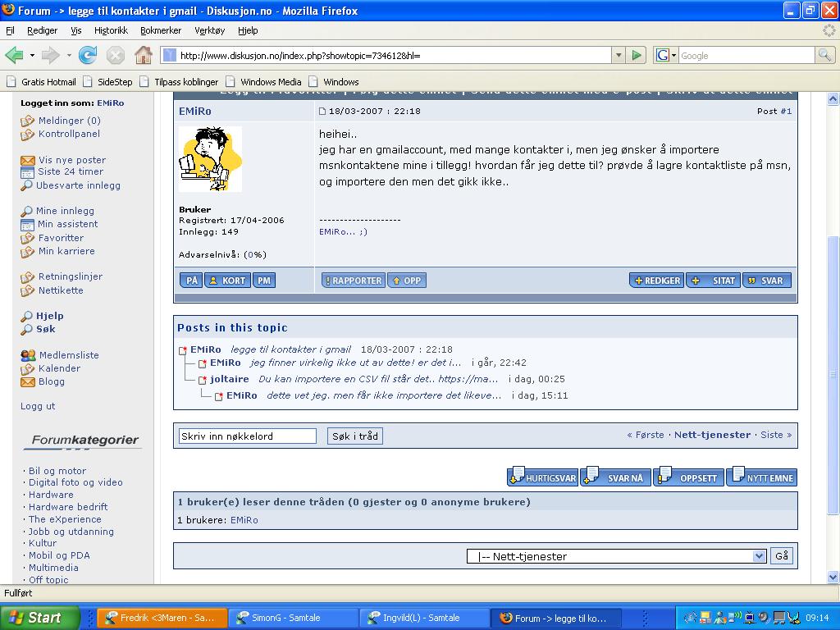Open the Forward button history dropdown arrow

point(69,55)
